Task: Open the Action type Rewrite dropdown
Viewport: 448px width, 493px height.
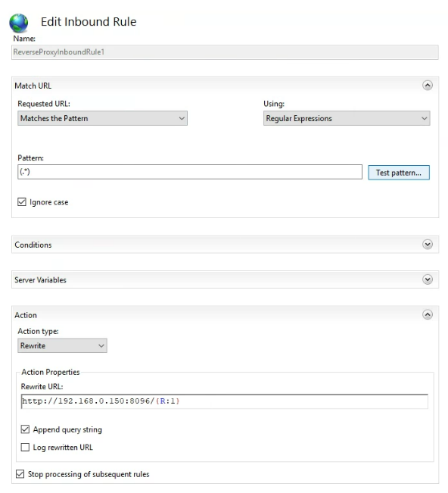Action: pyautogui.click(x=62, y=345)
